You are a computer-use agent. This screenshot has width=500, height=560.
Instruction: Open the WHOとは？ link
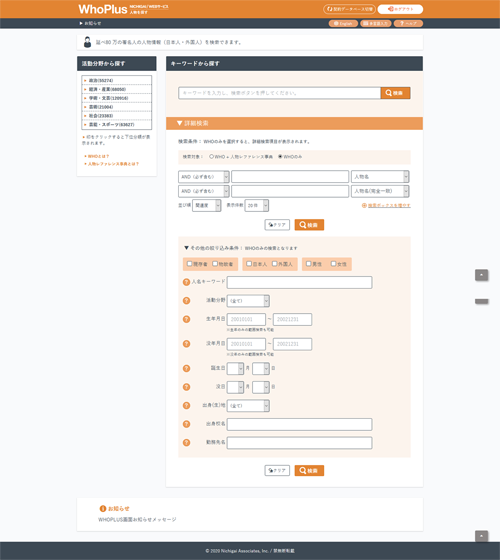[x=98, y=156]
